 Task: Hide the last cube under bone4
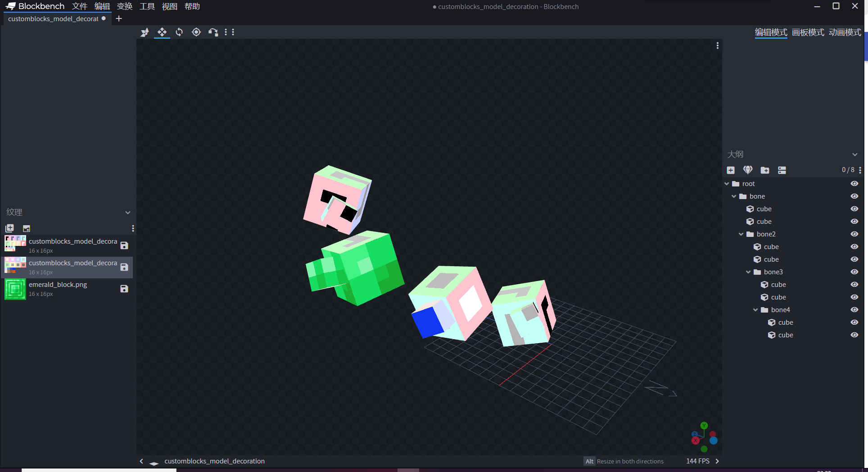854,335
